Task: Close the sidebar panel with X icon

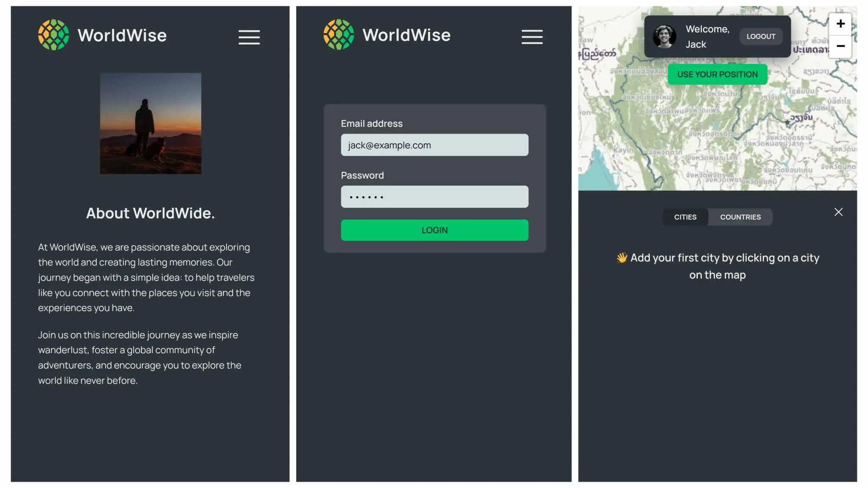Action: [x=838, y=212]
